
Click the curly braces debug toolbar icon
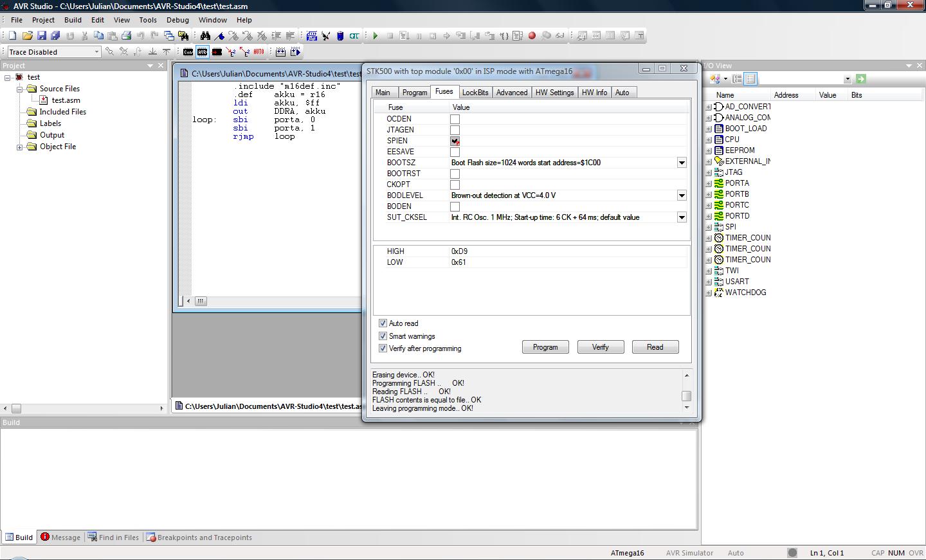point(504,36)
